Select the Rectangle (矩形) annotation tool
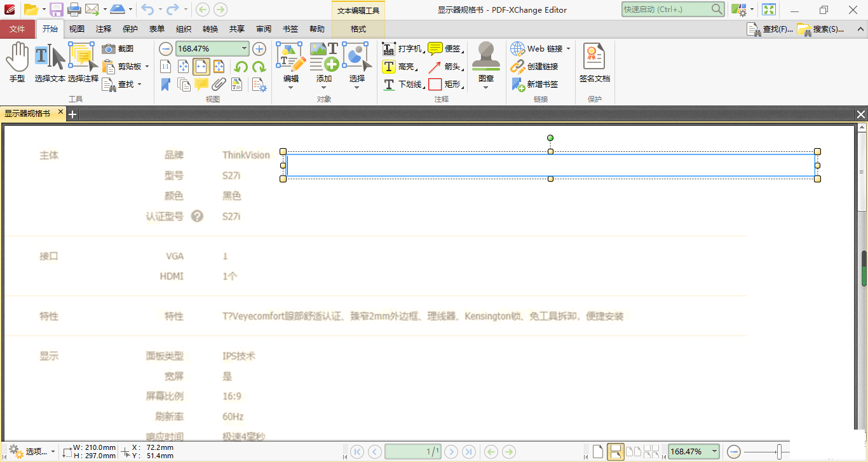The width and height of the screenshot is (868, 462). click(x=445, y=85)
